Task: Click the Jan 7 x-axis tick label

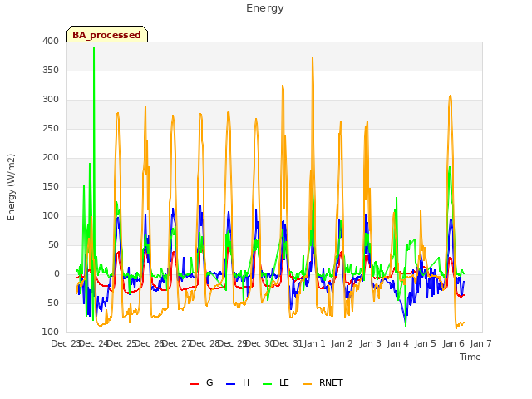Action: pos(480,343)
